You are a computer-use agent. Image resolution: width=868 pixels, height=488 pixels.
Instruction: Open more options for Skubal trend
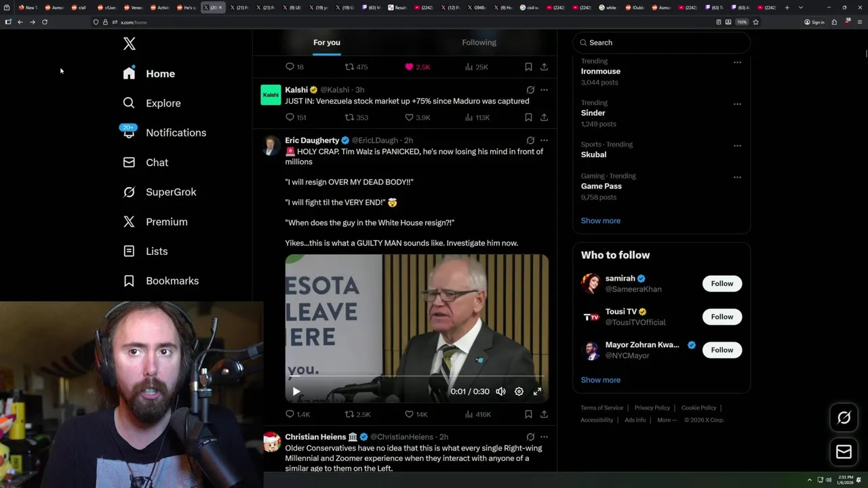pos(737,146)
